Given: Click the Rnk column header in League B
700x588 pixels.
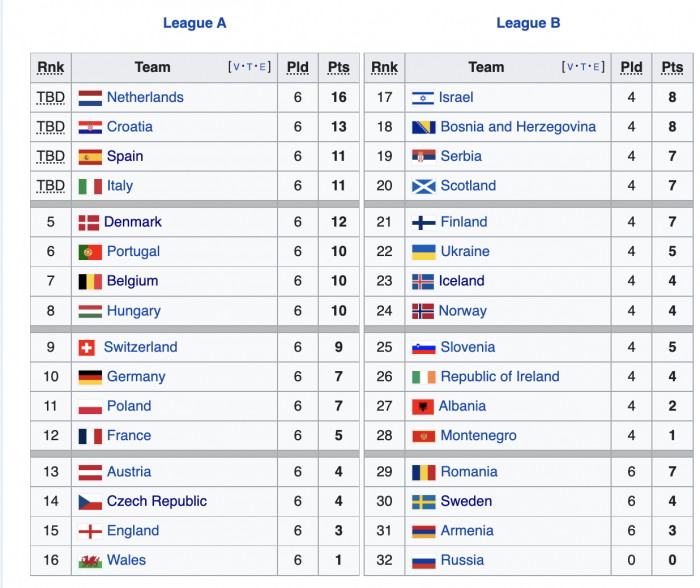Looking at the screenshot, I should [384, 67].
